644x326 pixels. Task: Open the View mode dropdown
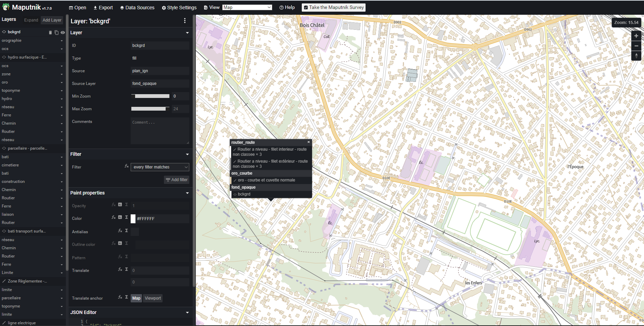247,8
